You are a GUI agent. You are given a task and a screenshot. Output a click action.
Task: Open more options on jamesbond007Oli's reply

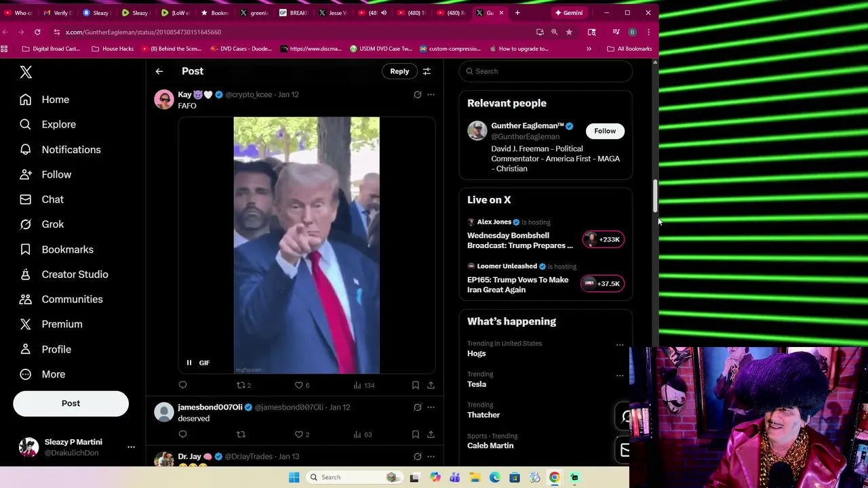coord(431,407)
